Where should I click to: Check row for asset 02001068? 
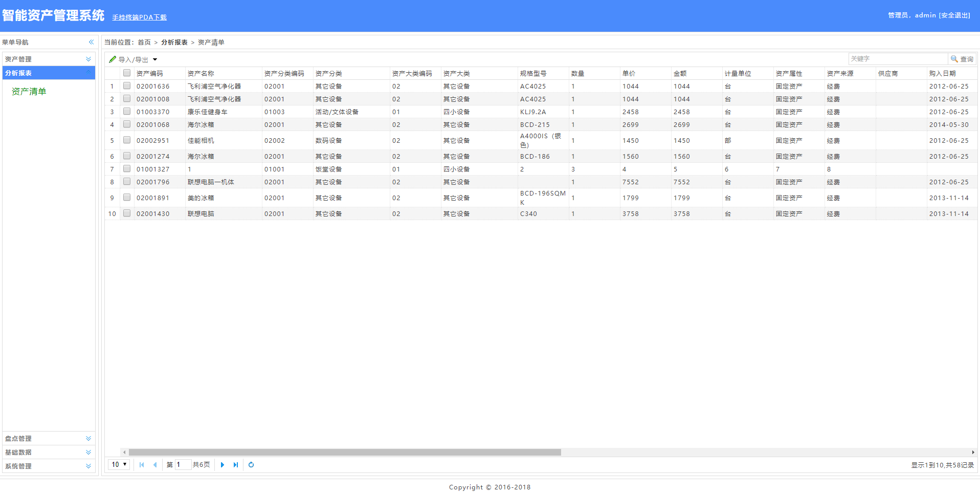pos(127,124)
